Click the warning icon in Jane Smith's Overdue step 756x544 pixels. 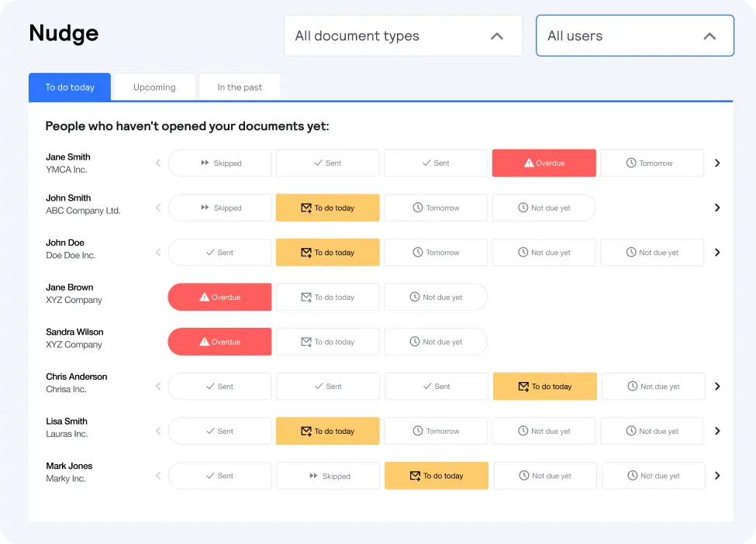coord(529,164)
